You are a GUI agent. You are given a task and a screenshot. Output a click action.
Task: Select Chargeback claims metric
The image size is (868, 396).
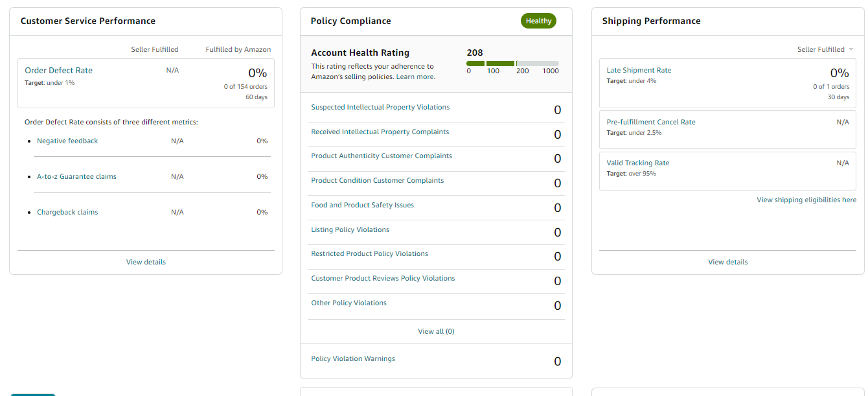[67, 212]
